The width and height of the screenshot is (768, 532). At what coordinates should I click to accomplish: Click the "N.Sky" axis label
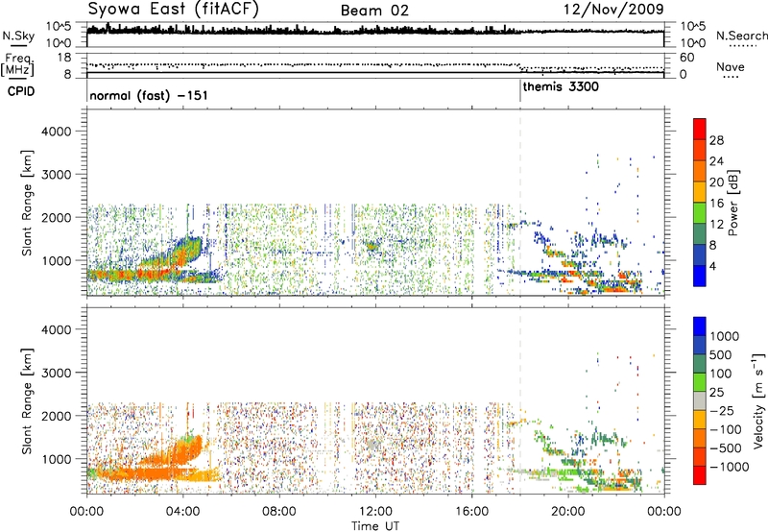pyautogui.click(x=18, y=36)
